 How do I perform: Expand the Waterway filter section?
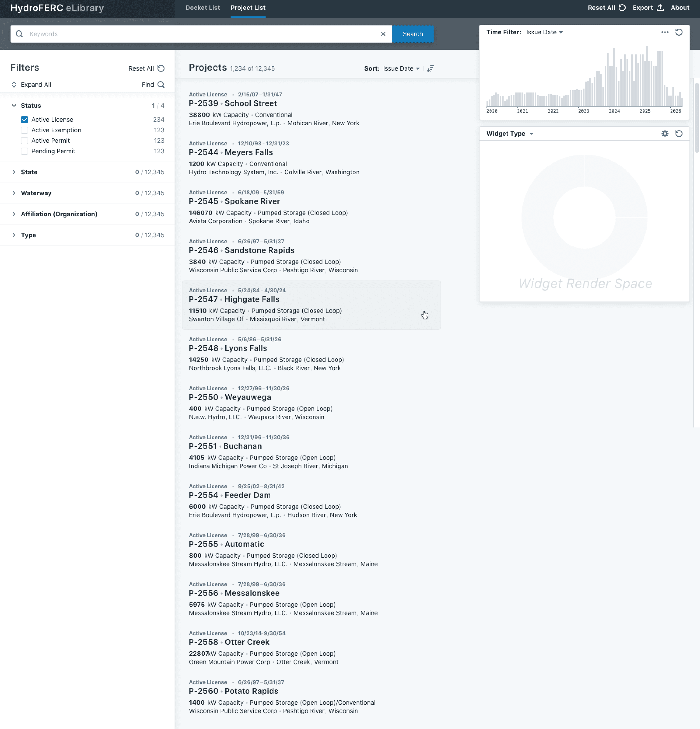(14, 193)
